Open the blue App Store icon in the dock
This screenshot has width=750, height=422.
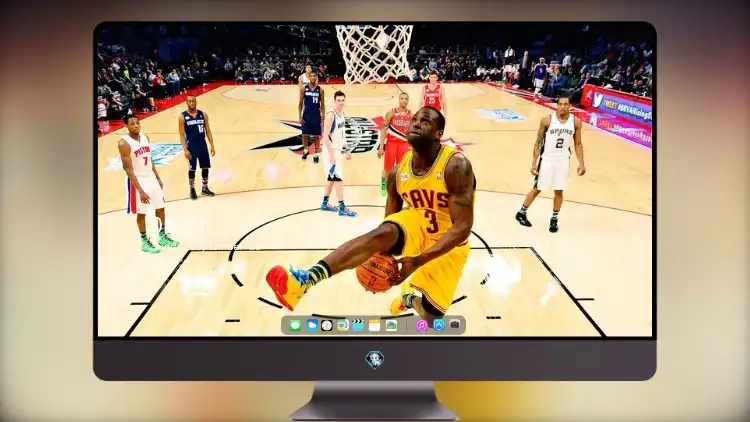pos(439,325)
